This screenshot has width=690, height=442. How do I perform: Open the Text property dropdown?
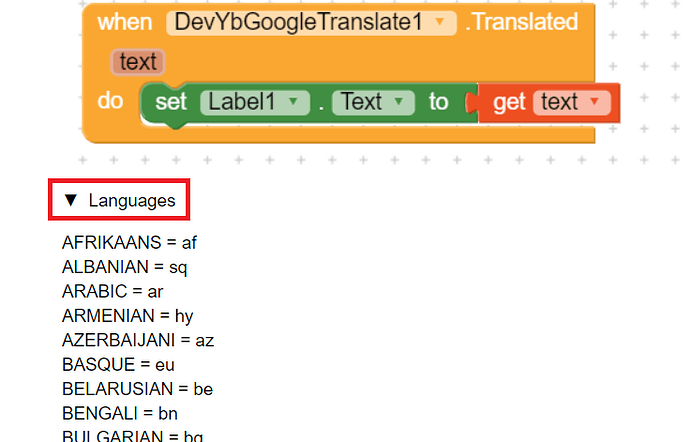click(373, 102)
